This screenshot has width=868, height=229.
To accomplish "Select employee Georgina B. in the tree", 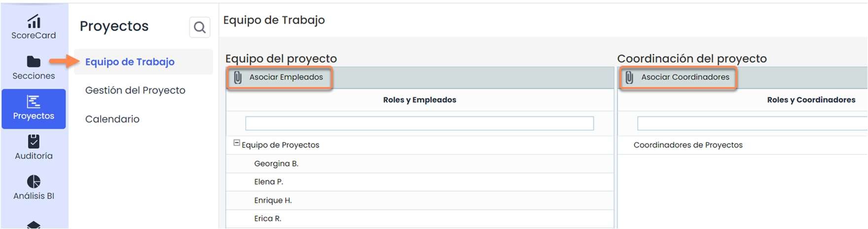I will tap(276, 164).
